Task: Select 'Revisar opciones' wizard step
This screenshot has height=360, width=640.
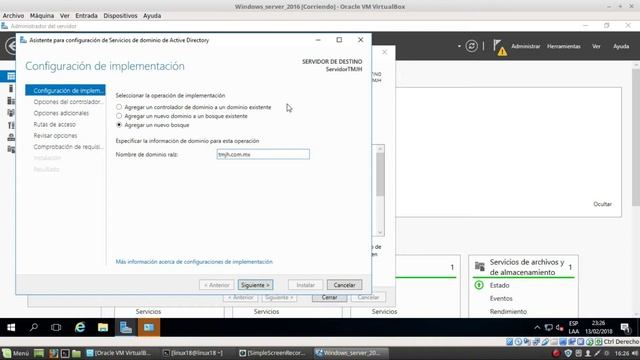Action: click(x=56, y=136)
